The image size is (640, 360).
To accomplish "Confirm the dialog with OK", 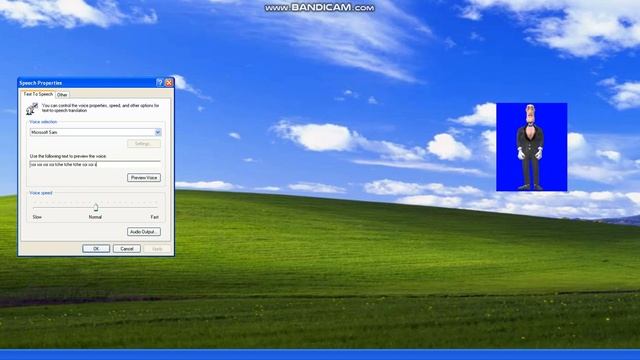I will (x=96, y=249).
